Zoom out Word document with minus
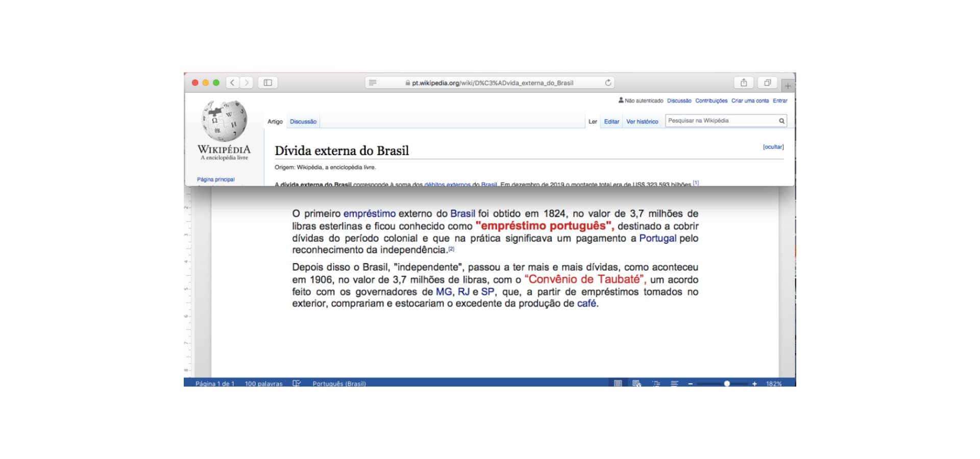This screenshot has width=980, height=459. pos(690,384)
